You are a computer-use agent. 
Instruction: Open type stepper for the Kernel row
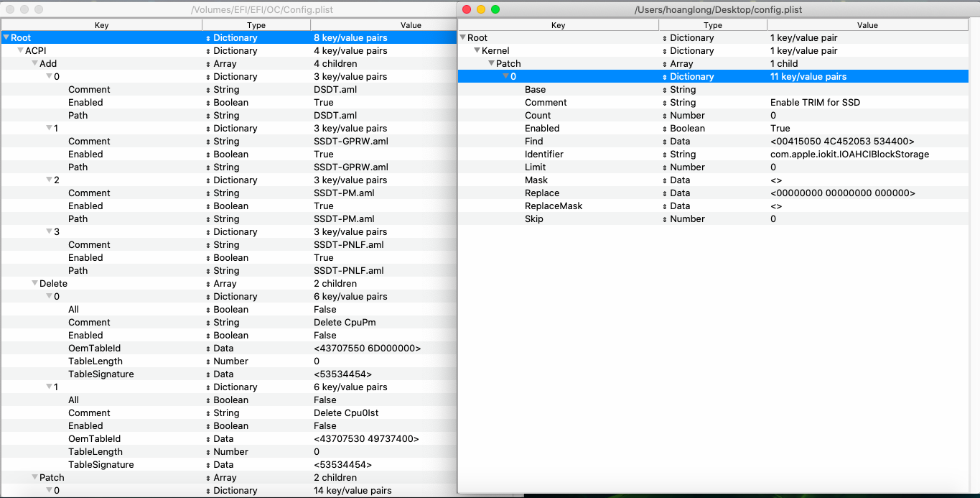[x=665, y=51]
